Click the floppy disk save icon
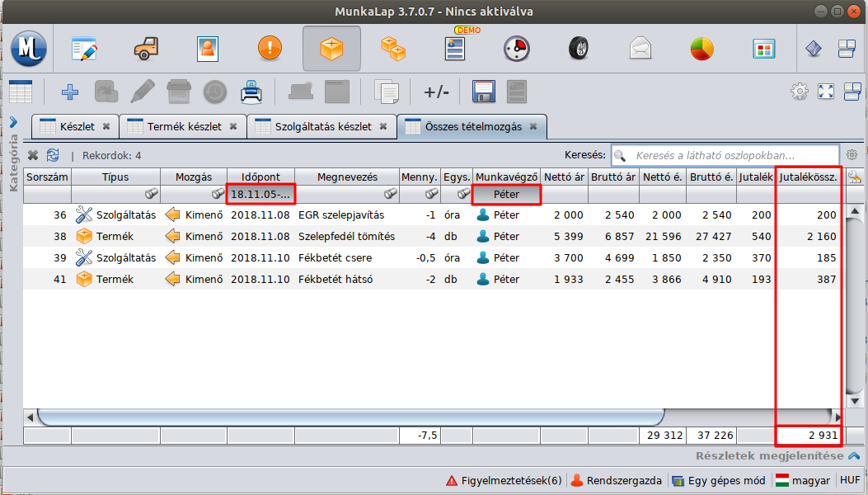 tap(483, 91)
